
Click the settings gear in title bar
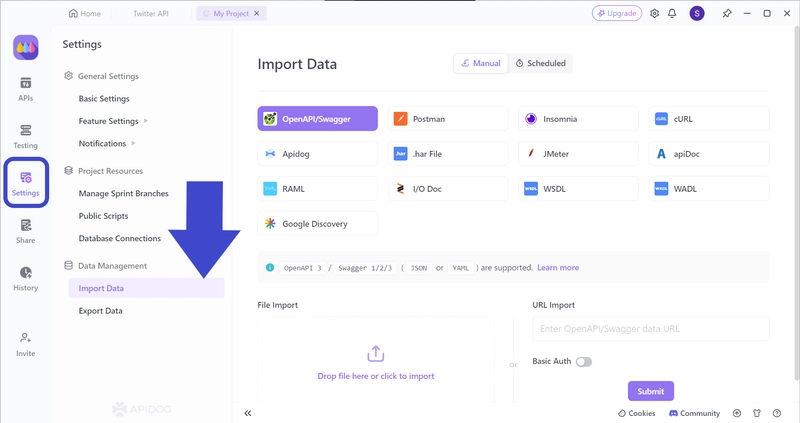coord(654,14)
